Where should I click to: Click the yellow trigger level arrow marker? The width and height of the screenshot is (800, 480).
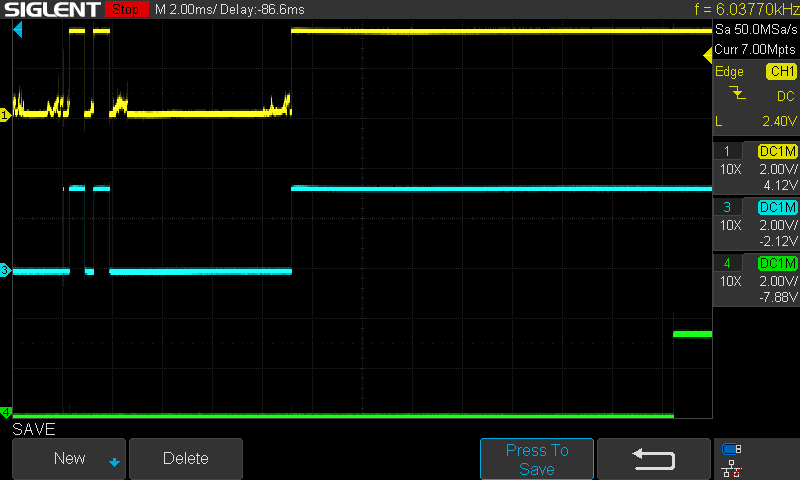pos(708,55)
